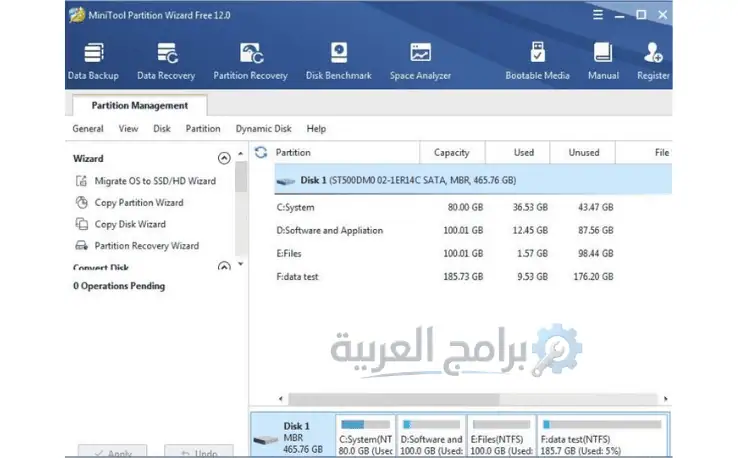Click the horizontal scroll left arrow
738x458 pixels.
click(281, 399)
